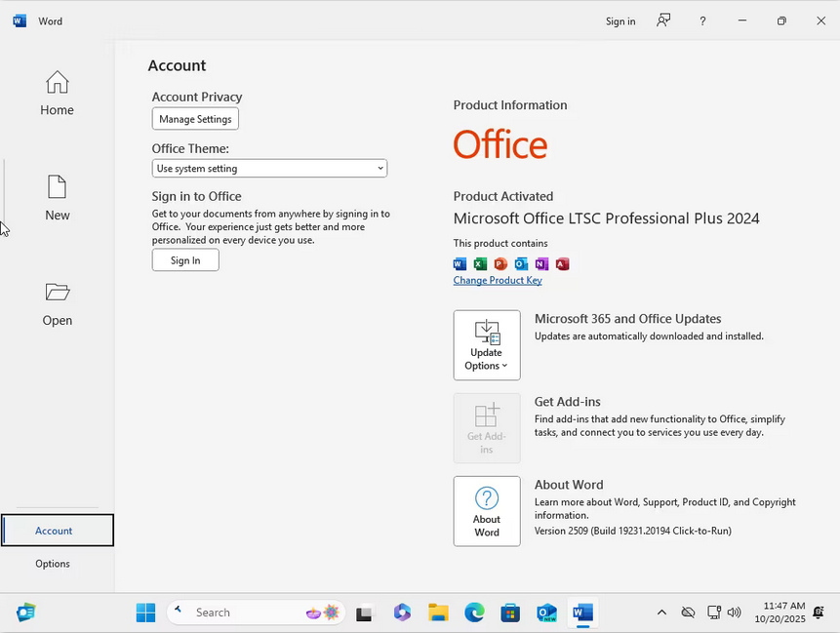Click the Open folder icon in sidebar
840x633 pixels.
(x=57, y=293)
